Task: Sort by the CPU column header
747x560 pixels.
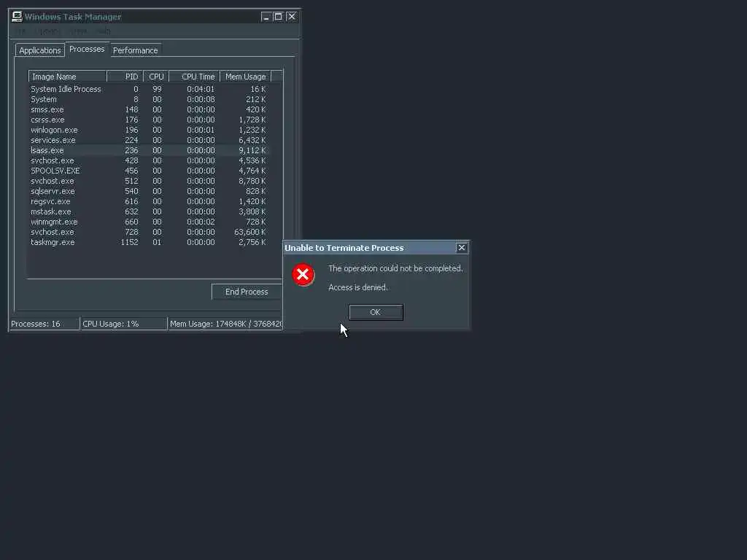Action: pos(156,77)
